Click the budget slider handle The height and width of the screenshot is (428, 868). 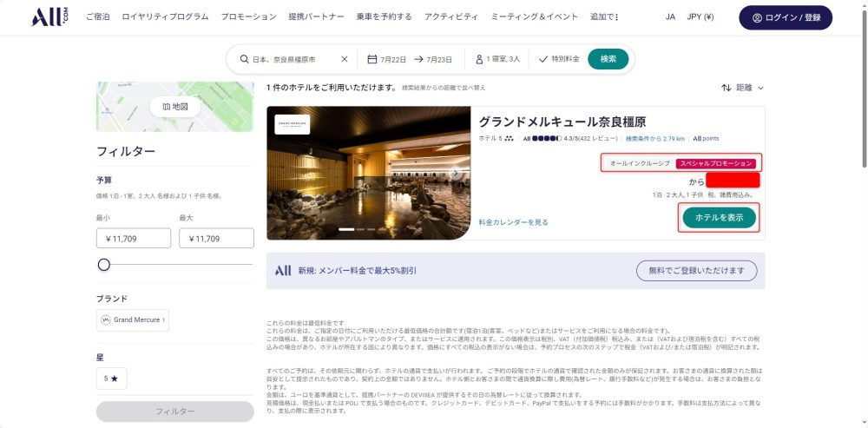click(104, 265)
